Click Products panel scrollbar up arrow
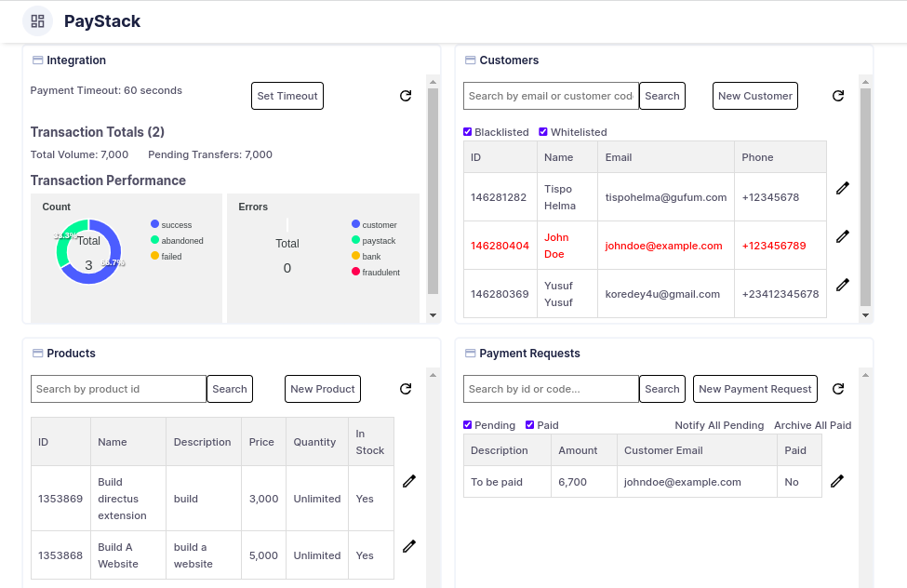This screenshot has width=907, height=588. tap(433, 375)
